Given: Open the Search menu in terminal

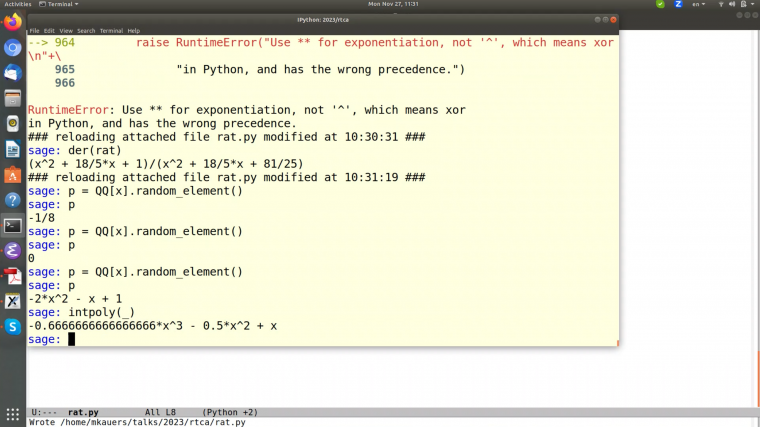Looking at the screenshot, I should tap(86, 31).
